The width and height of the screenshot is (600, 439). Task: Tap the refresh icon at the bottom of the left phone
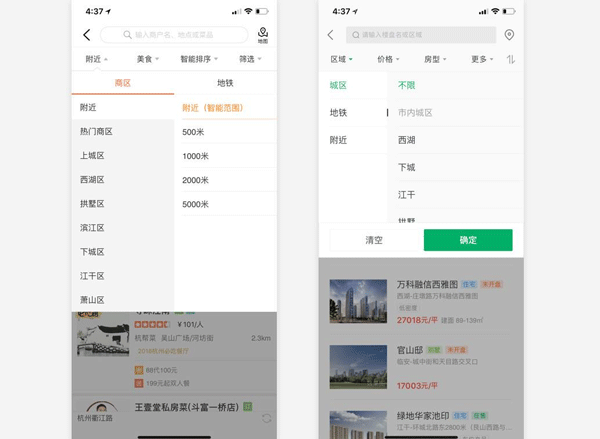(267, 418)
